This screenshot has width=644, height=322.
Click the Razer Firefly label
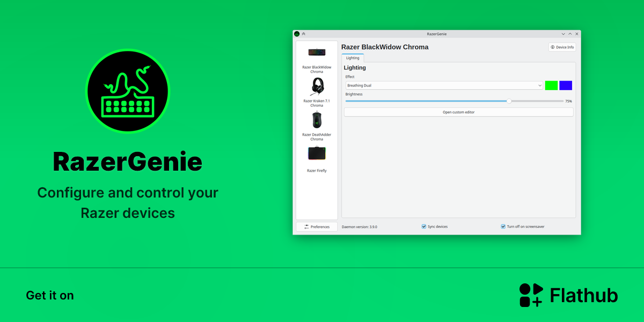317,171
